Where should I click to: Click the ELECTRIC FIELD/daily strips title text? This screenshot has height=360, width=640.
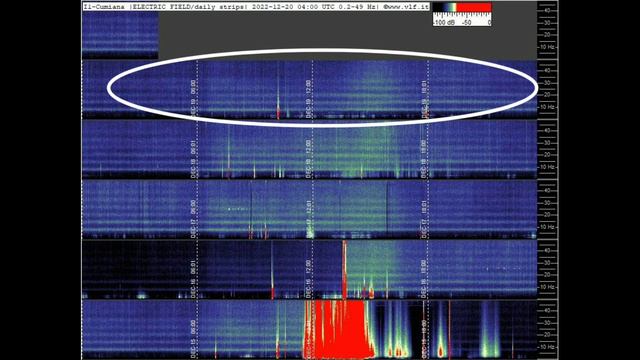pos(188,7)
